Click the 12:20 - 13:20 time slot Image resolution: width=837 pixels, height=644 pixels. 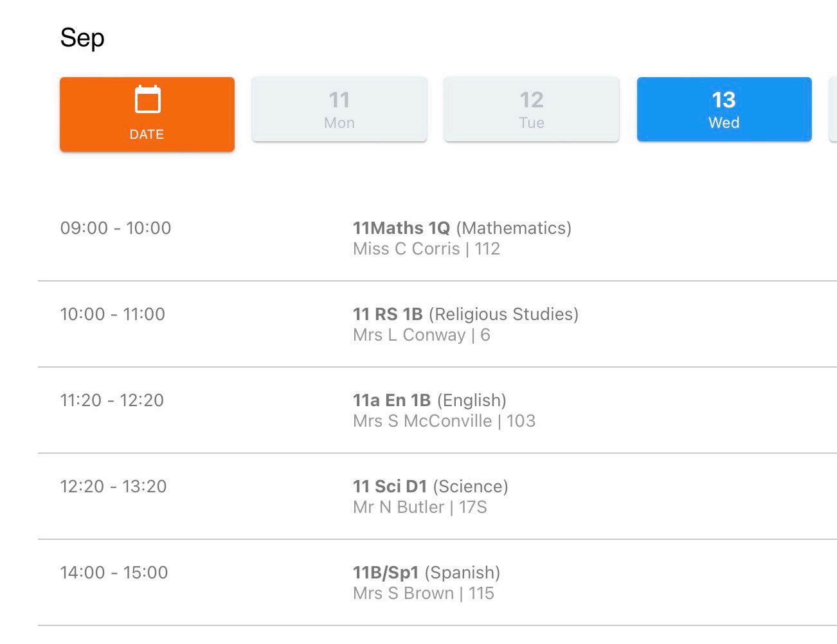coord(113,487)
